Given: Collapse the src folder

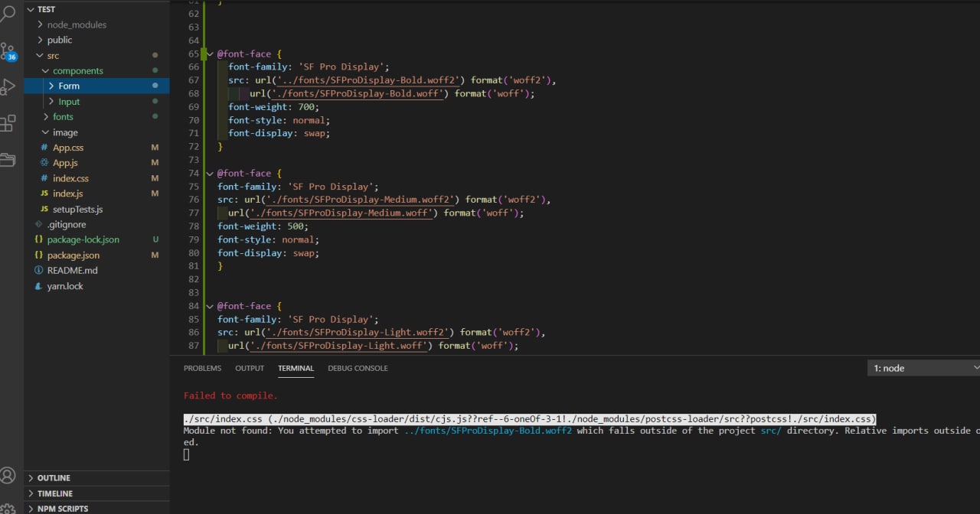Looking at the screenshot, I should click(x=53, y=55).
